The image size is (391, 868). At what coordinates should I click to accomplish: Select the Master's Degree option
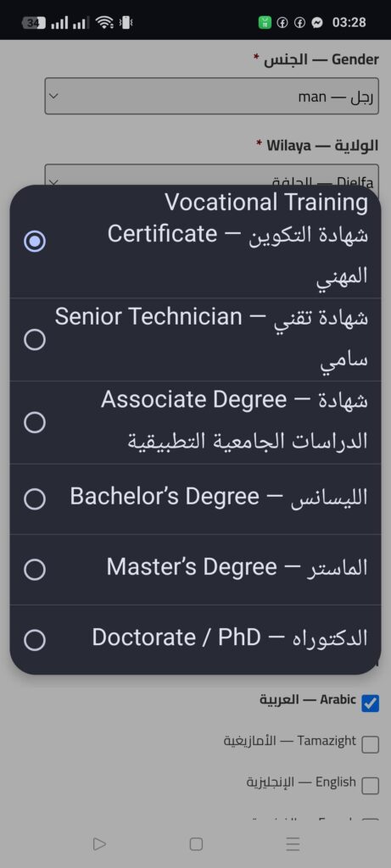195,569
